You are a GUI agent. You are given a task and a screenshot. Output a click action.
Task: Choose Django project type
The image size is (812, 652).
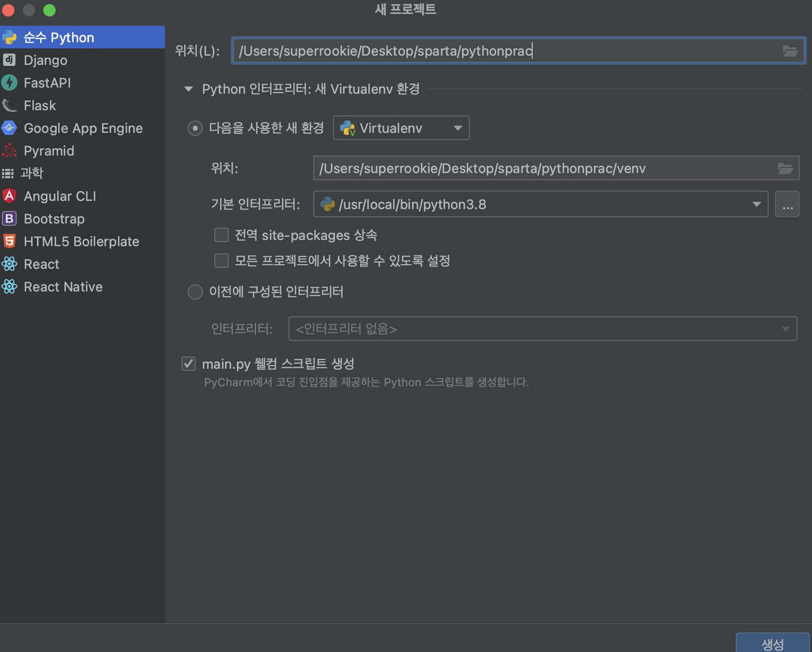pos(82,60)
